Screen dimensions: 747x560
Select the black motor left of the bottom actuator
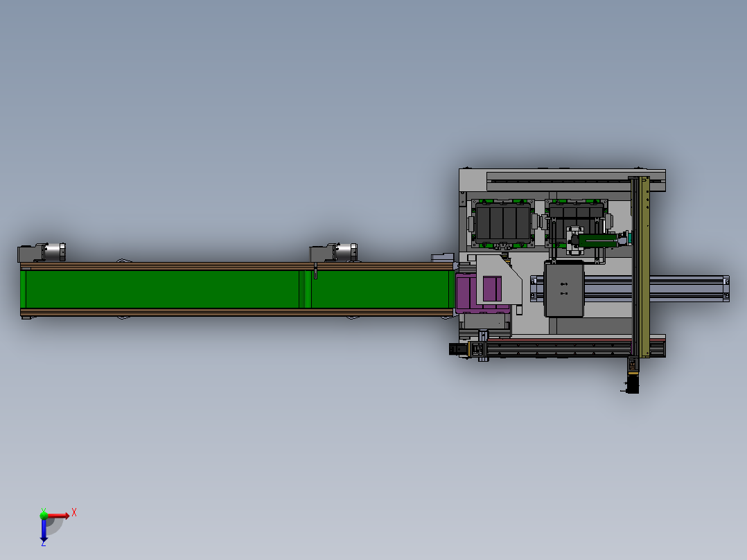pyautogui.click(x=458, y=349)
